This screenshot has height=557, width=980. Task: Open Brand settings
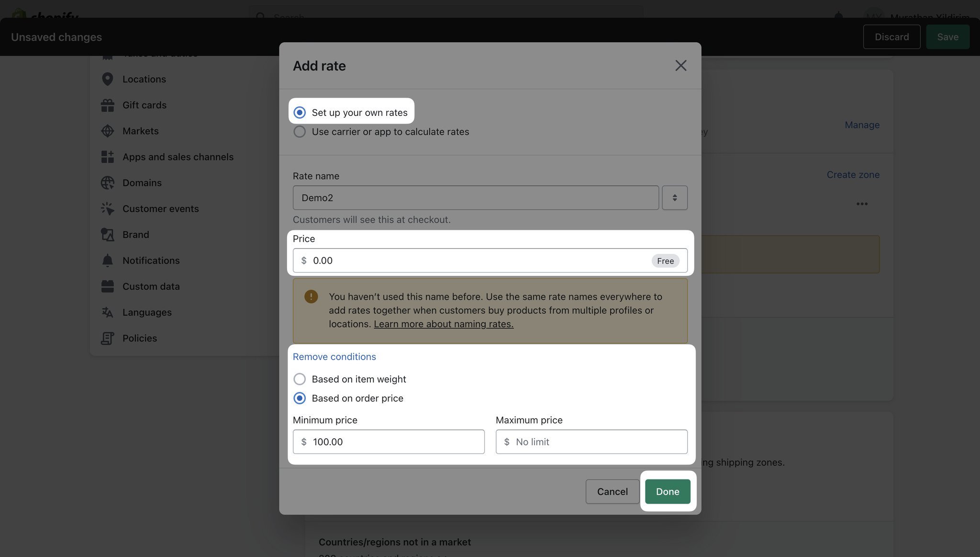click(x=136, y=234)
